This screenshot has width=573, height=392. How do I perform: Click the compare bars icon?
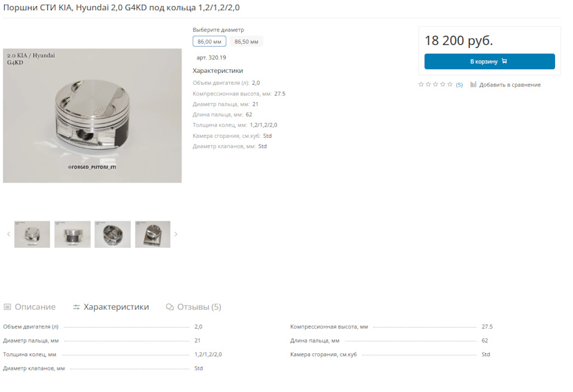coord(473,84)
